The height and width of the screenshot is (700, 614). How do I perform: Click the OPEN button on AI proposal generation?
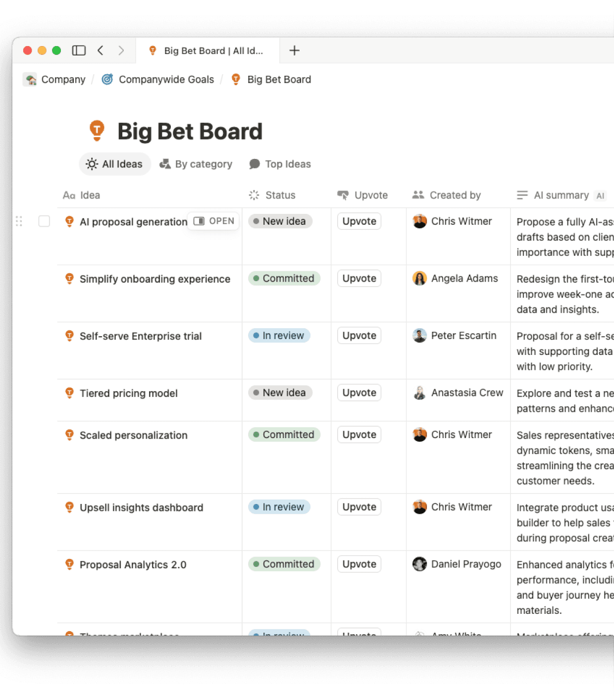point(213,221)
